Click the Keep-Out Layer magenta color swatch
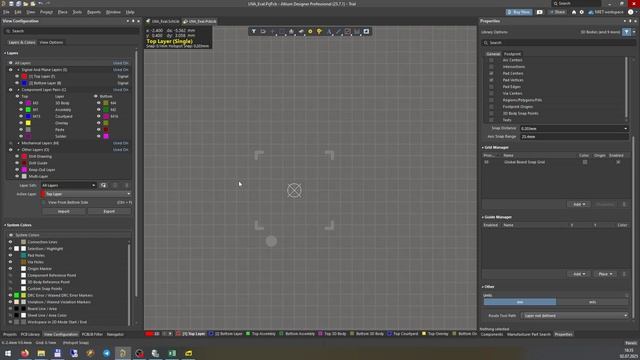The height and width of the screenshot is (360, 640). (24, 169)
